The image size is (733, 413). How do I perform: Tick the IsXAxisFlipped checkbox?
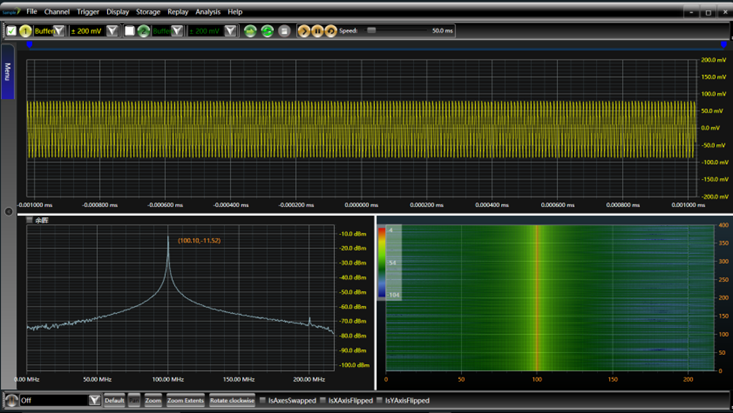[x=322, y=401]
